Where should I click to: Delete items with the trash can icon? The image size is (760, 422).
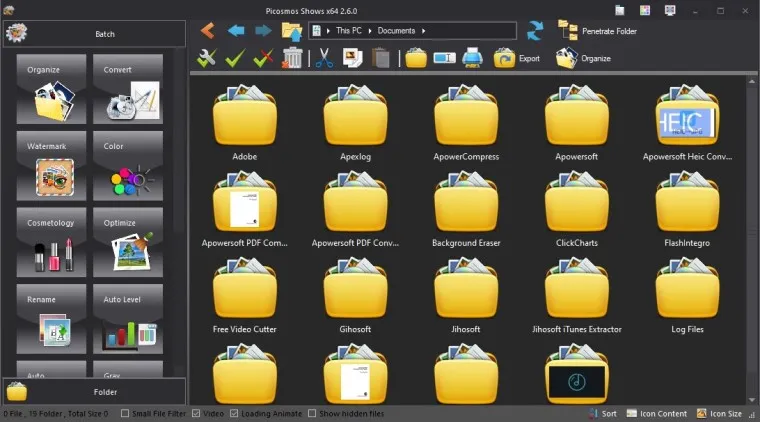coord(292,58)
